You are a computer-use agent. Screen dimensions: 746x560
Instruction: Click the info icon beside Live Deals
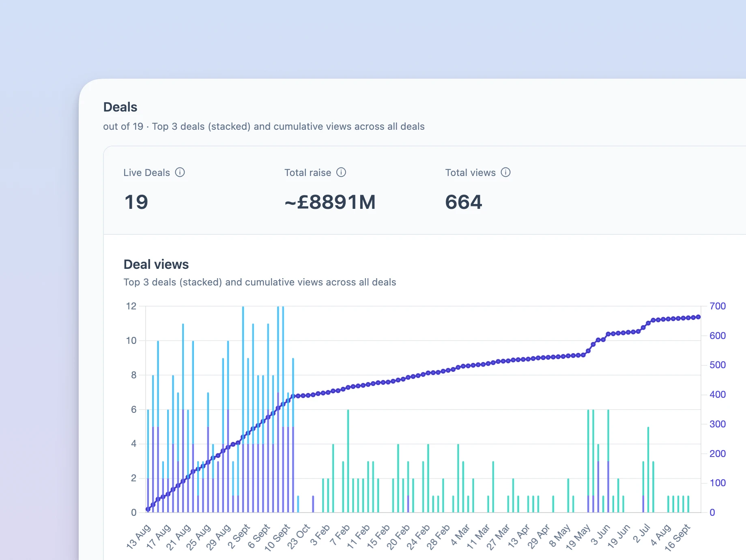tap(180, 172)
